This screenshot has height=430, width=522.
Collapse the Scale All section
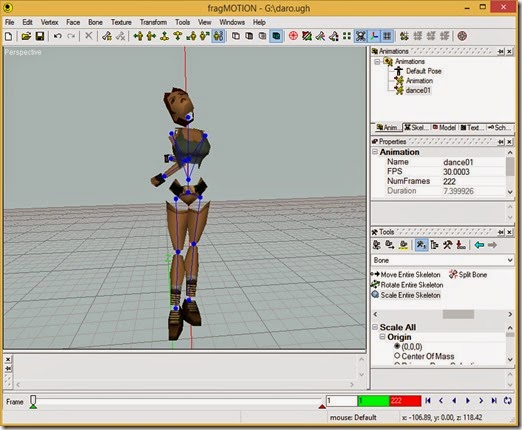(375, 327)
